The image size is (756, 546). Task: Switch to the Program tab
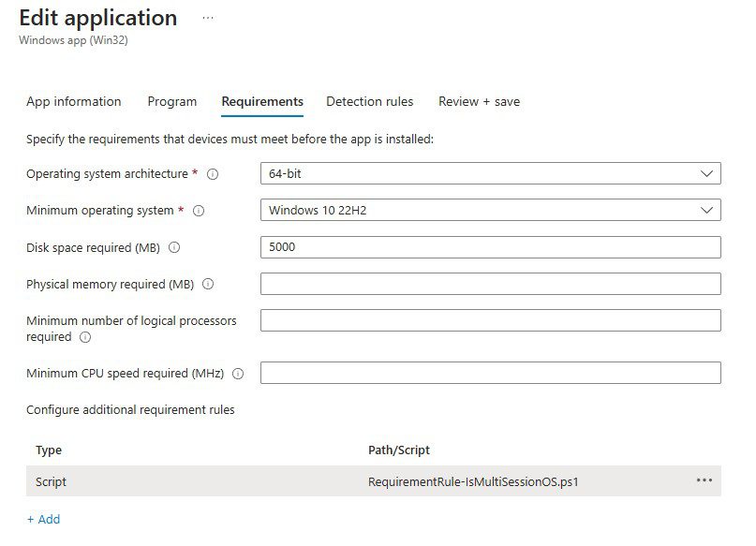171,101
